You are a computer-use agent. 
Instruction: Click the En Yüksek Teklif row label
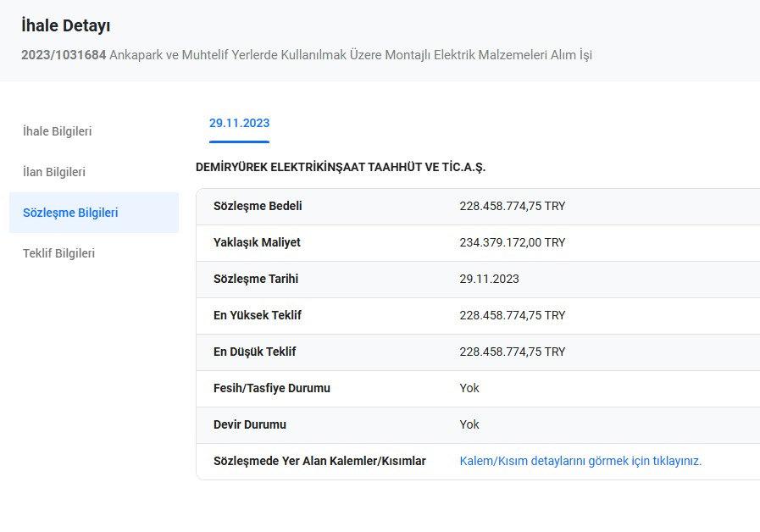pos(258,315)
